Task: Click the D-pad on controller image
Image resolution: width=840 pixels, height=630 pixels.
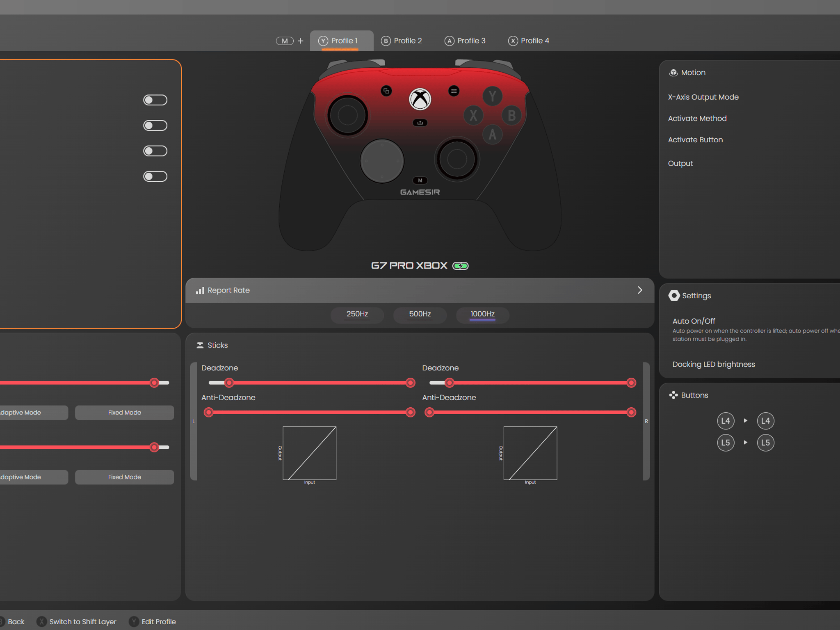Action: (x=382, y=161)
